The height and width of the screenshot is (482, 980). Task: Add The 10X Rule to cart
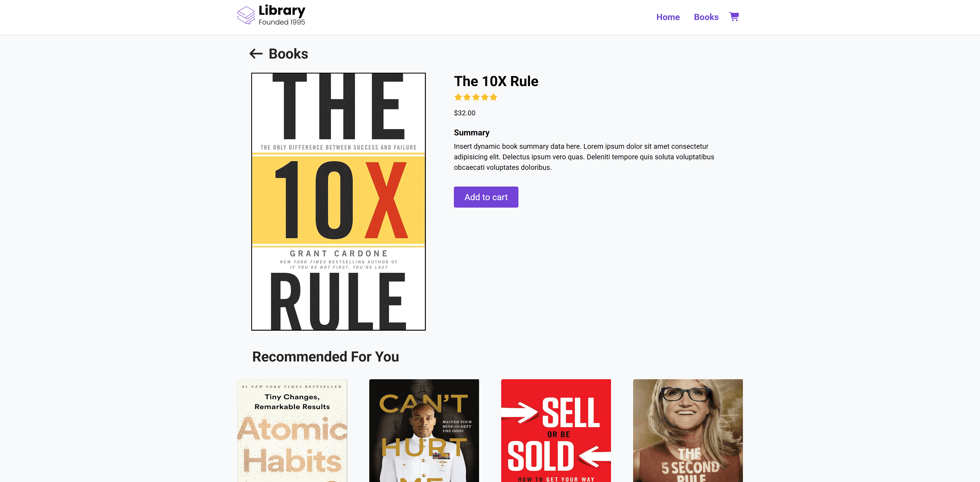tap(486, 197)
